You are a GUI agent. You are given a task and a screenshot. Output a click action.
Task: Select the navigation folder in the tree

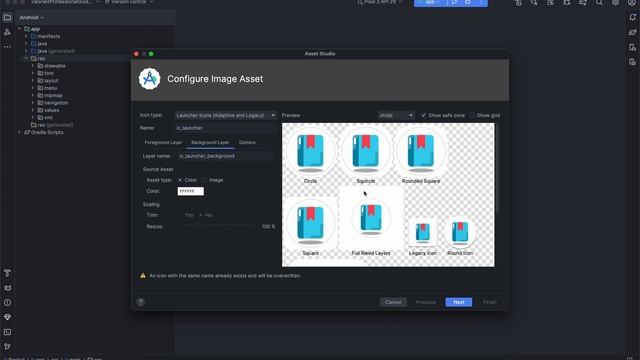click(x=52, y=103)
